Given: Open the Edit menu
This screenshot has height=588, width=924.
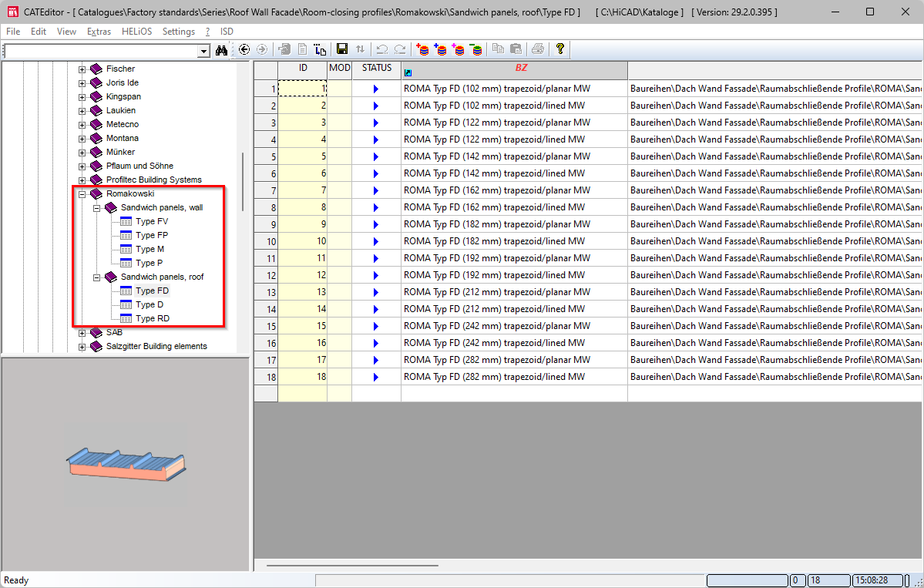Looking at the screenshot, I should coord(39,32).
